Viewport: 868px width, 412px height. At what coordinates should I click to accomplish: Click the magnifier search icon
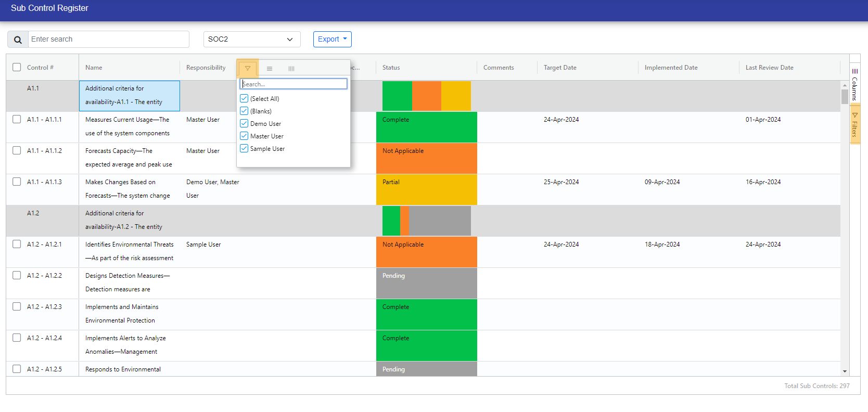click(x=18, y=40)
